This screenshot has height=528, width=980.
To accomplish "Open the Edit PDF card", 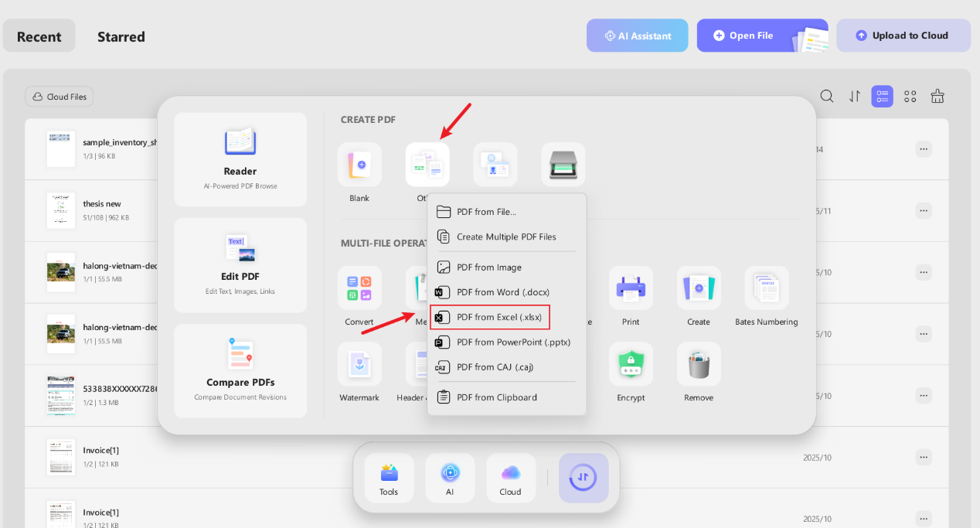I will tap(240, 265).
